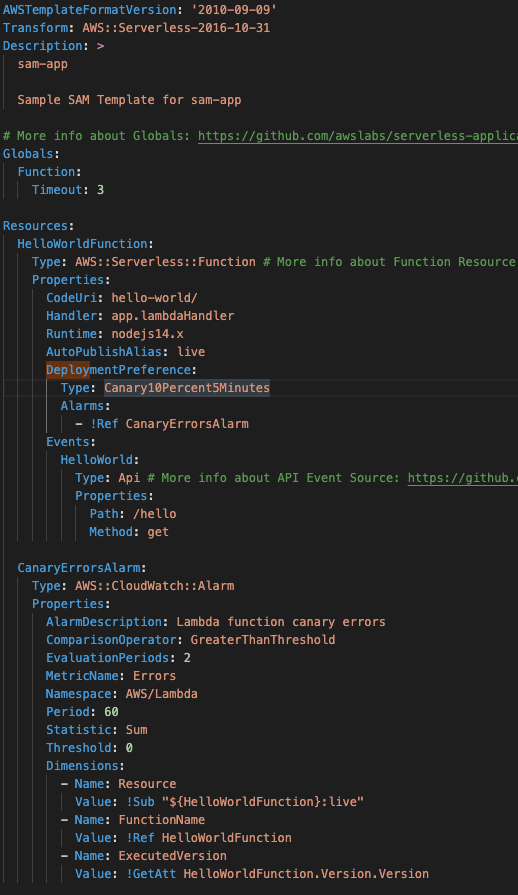Click the HelloWorldFunction resource name

point(82,244)
